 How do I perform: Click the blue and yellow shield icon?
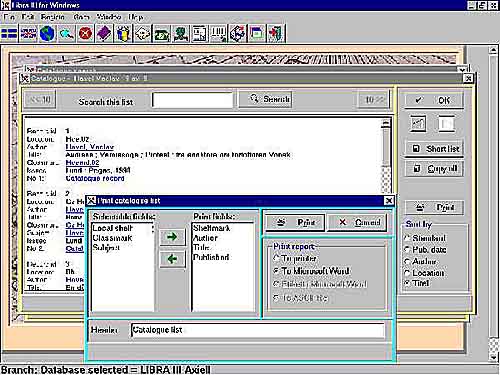[123, 33]
